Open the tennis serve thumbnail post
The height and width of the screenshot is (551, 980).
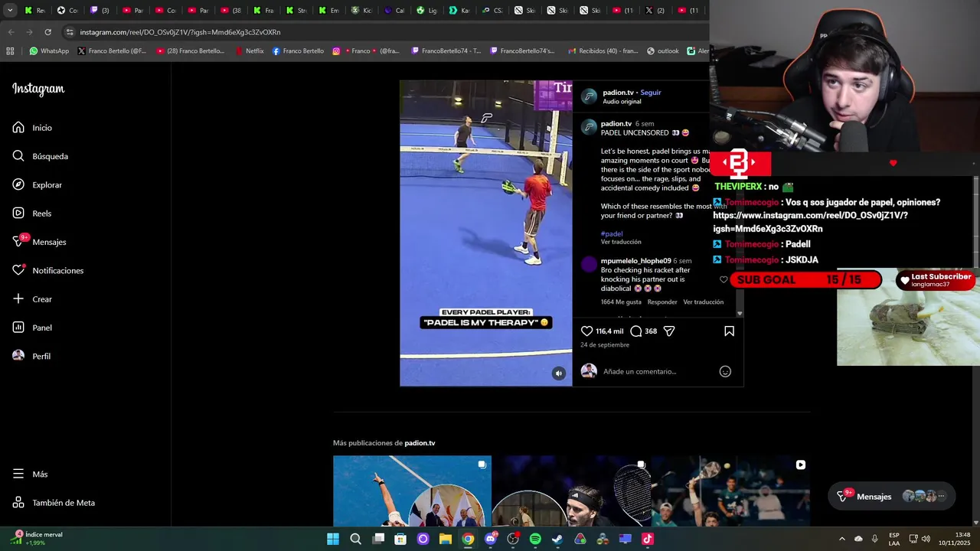[412, 491]
